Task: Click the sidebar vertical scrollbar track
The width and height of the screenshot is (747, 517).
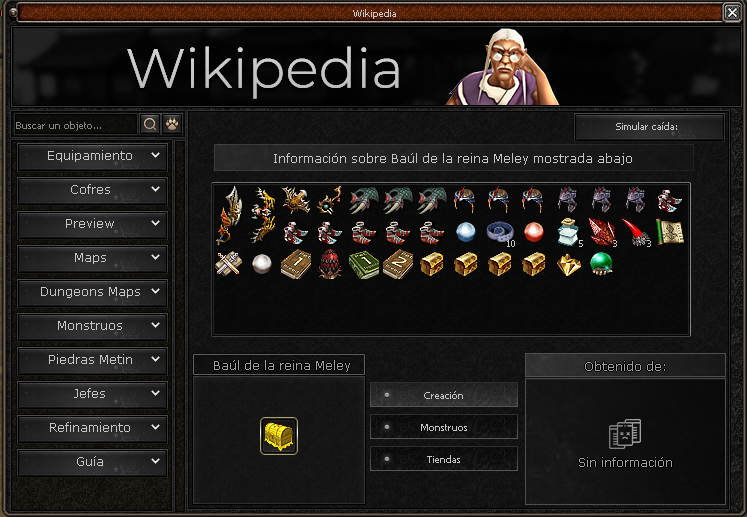Action: click(180, 326)
